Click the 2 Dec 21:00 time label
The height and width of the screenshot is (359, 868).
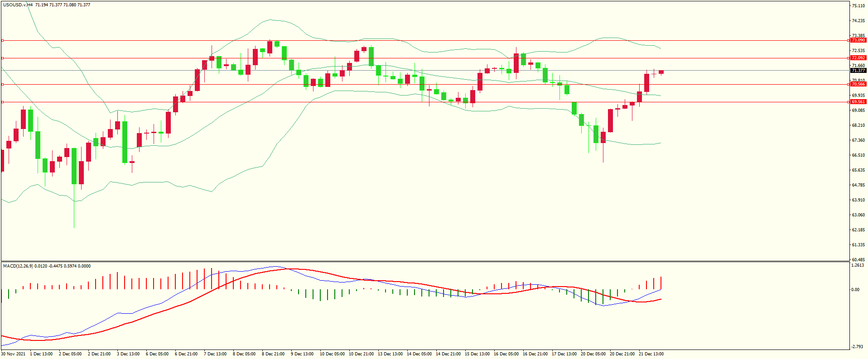[x=99, y=354]
